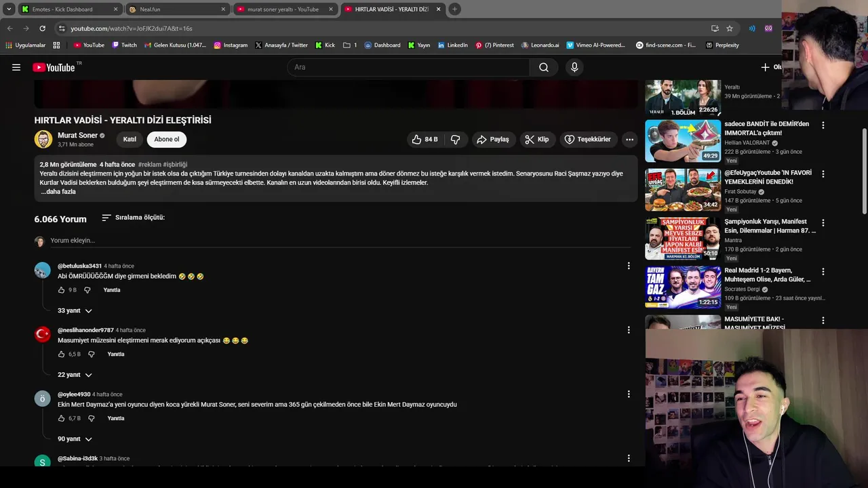Bookmark this page with star icon

[x=730, y=28]
